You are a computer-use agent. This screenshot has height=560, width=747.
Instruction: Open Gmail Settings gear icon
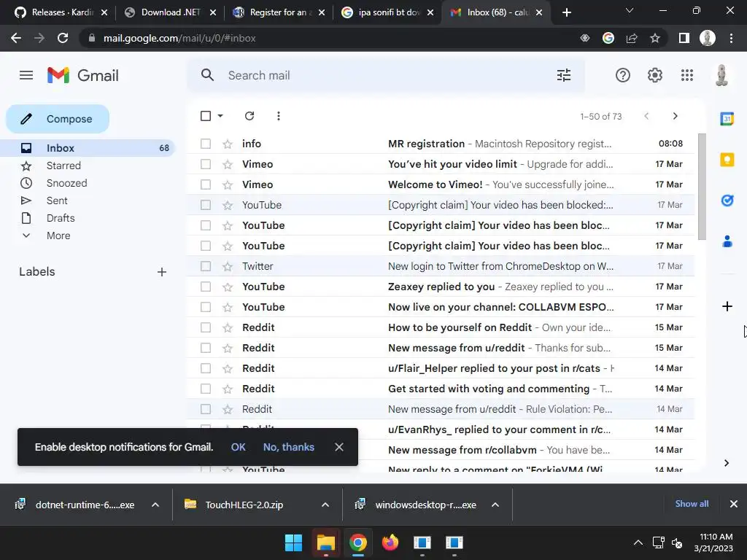(x=655, y=75)
